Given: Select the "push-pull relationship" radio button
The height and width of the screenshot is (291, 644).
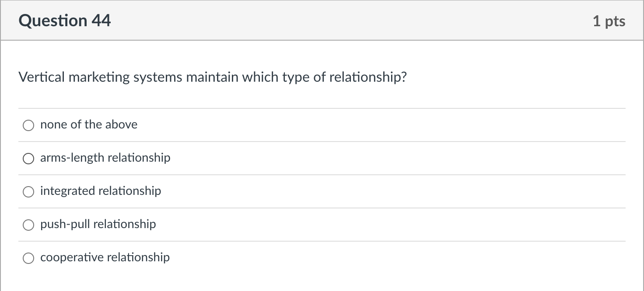Looking at the screenshot, I should pyautogui.click(x=28, y=225).
